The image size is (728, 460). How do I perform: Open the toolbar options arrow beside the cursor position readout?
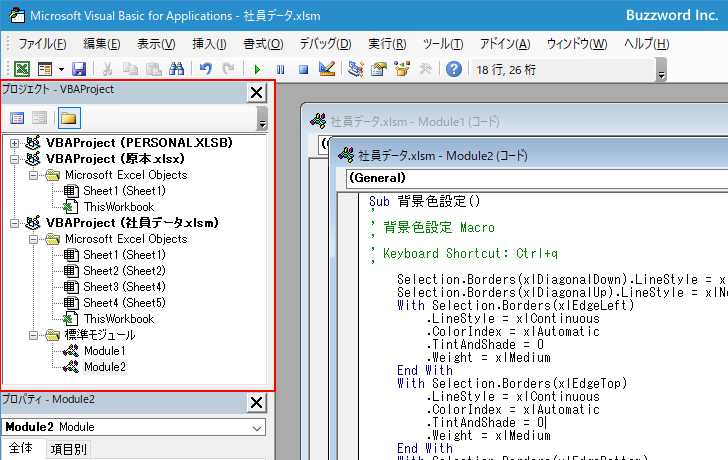click(x=662, y=70)
